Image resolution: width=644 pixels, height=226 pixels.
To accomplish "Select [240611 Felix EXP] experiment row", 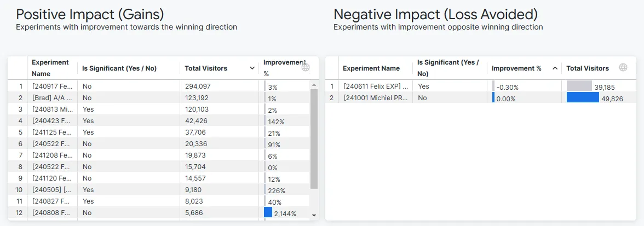I will pyautogui.click(x=481, y=86).
